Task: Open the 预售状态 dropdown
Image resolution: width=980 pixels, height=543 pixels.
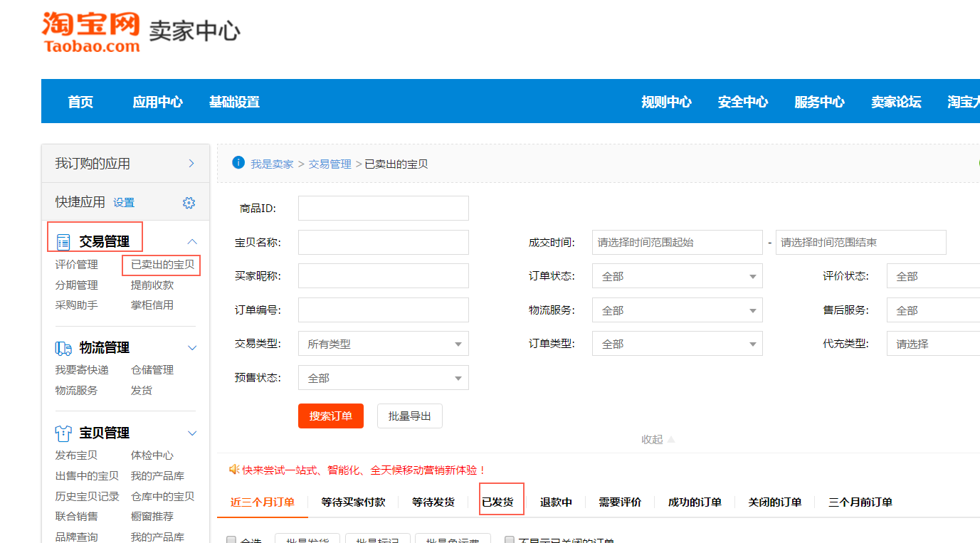Action: click(x=384, y=378)
